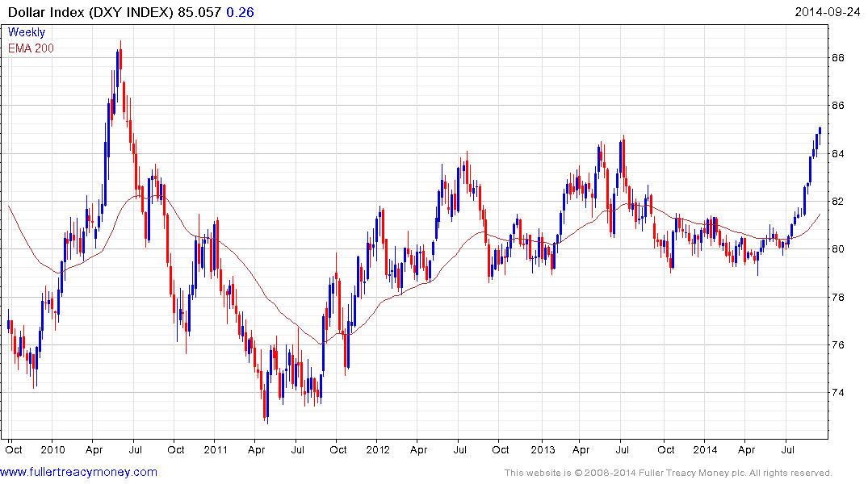Click the copyright notice for Fuller Treacy Money
Screen dimensions: 868x484
(668, 473)
